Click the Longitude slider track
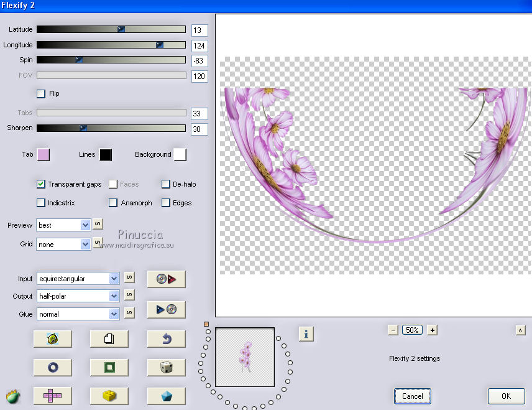Screen dimensions: 532x410 click(x=111, y=45)
